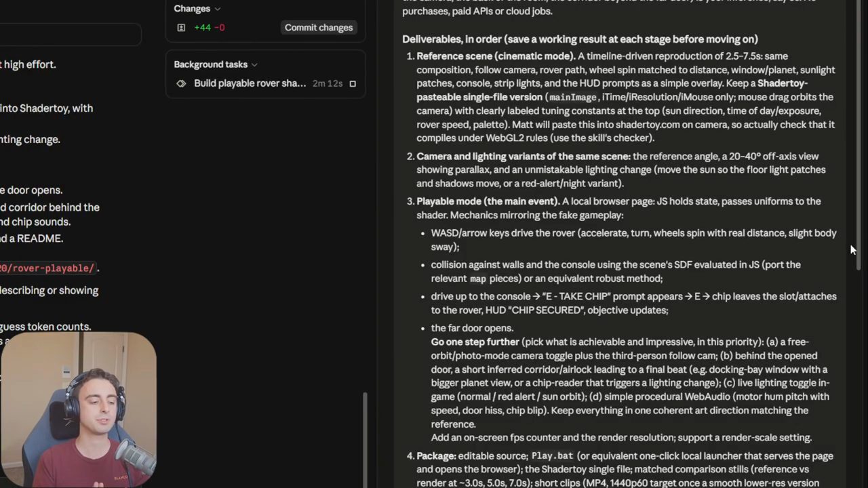Screen dimensions: 868x488
Task: Collapse the Background tasks section chevron
Action: [x=254, y=64]
